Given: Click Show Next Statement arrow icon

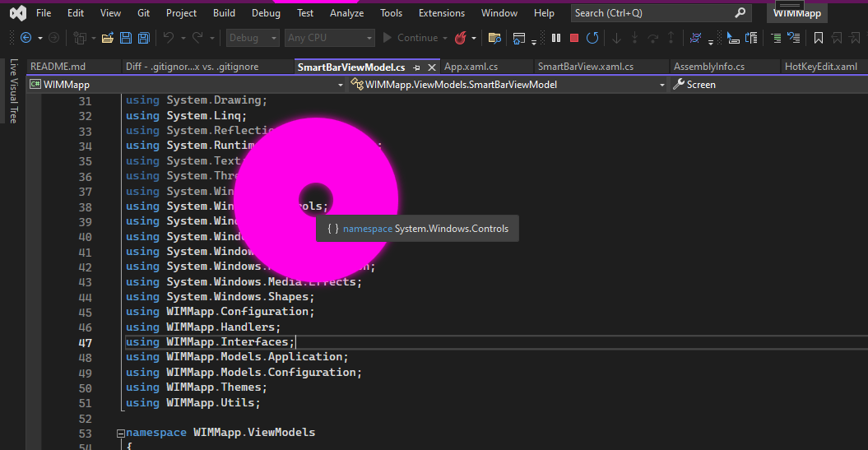Looking at the screenshot, I should click(x=616, y=38).
